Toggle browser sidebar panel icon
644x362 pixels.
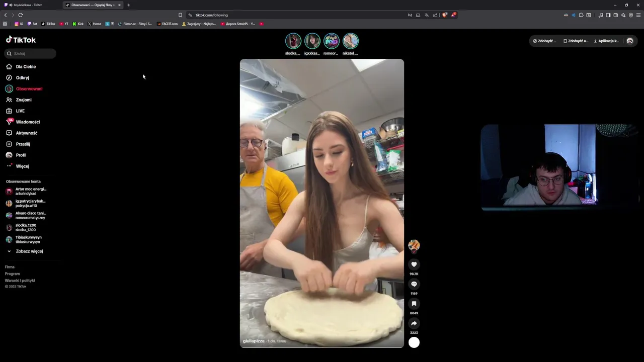(x=608, y=15)
